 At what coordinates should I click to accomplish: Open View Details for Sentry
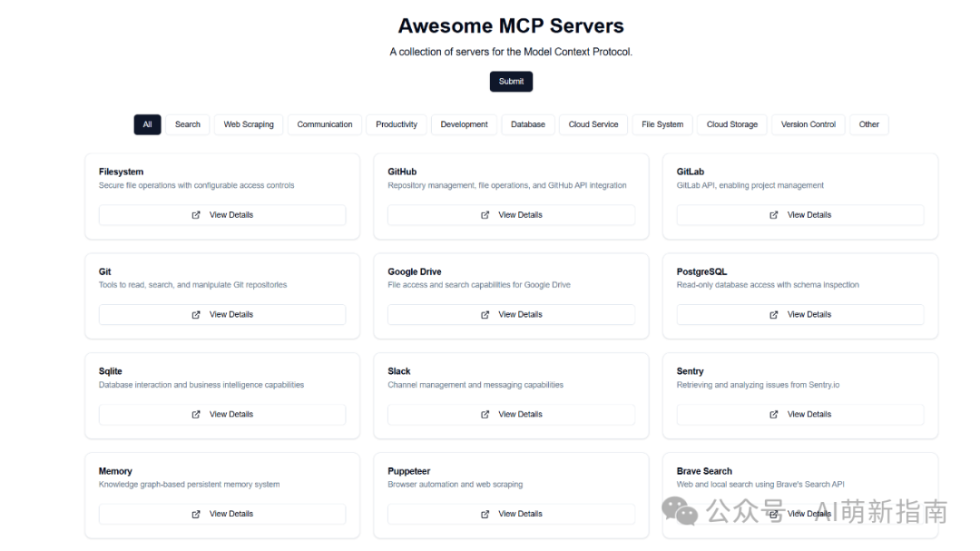pyautogui.click(x=800, y=415)
